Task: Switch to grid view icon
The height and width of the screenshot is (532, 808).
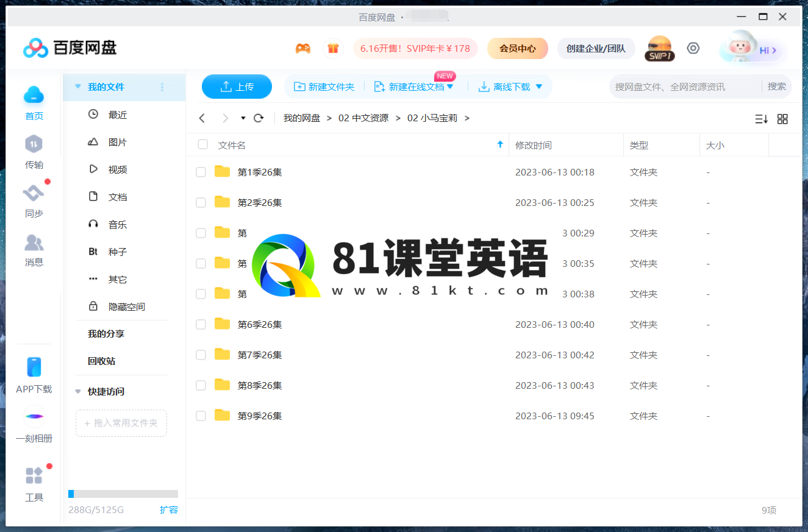Action: point(783,119)
